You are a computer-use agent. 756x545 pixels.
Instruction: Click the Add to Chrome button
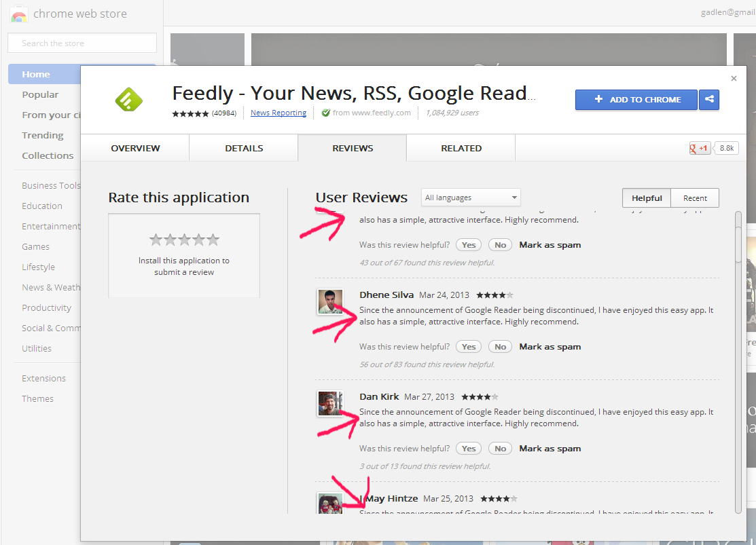[x=636, y=99]
